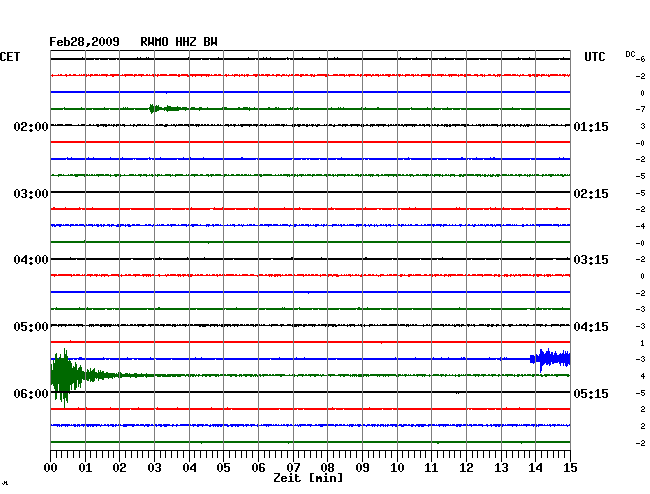Click the 05 minute axis tick label
Viewport: 650px width, 494px height.
pos(223,467)
